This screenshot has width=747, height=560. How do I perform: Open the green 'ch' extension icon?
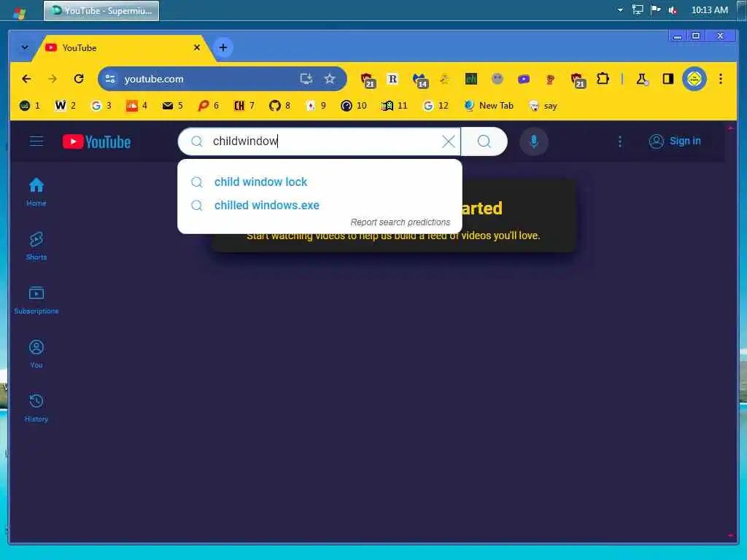tap(471, 79)
